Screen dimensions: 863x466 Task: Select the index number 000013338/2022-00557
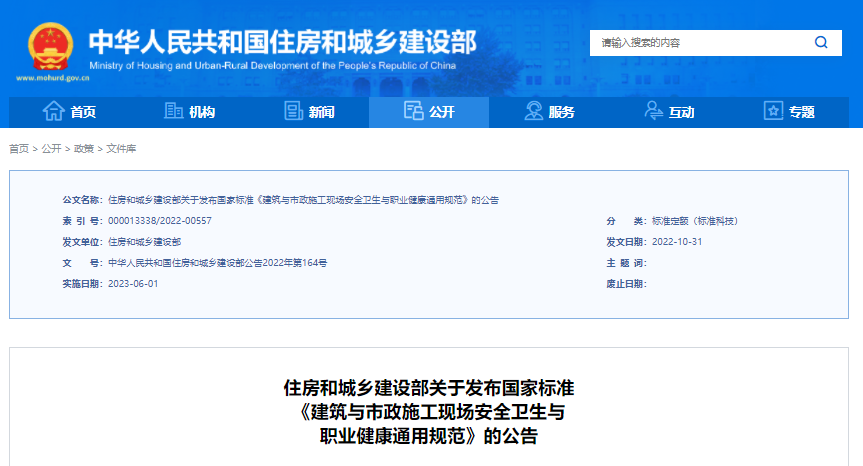tap(160, 221)
